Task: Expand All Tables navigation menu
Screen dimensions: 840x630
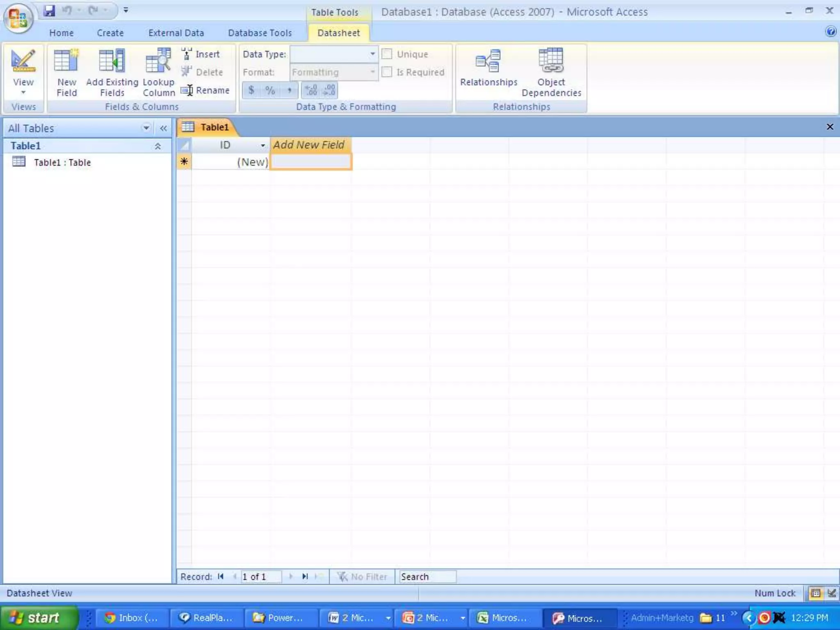Action: pyautogui.click(x=146, y=128)
